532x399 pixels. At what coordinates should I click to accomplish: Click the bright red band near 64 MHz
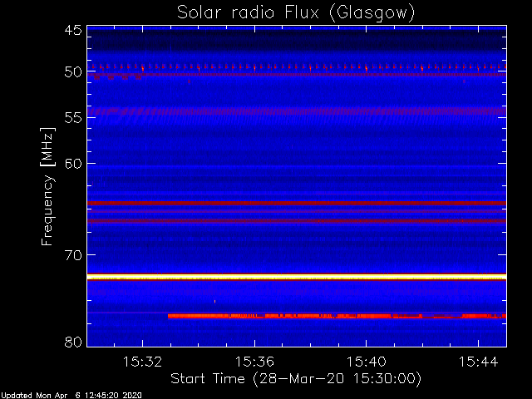pyautogui.click(x=297, y=203)
